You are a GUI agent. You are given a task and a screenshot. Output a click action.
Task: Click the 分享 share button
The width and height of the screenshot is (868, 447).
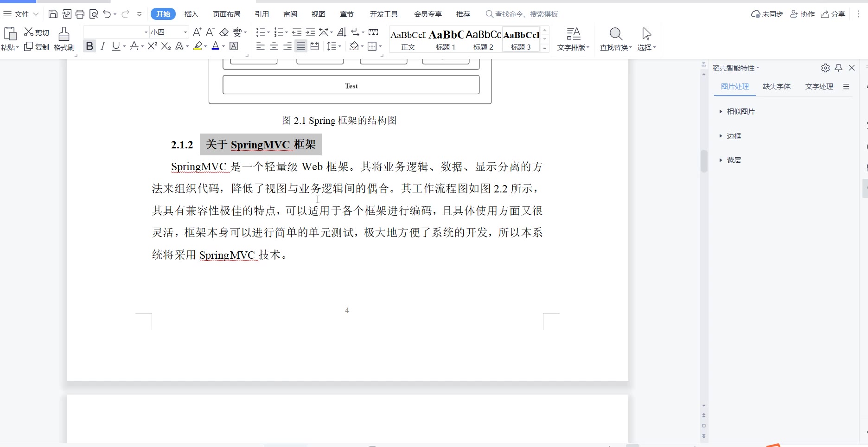pyautogui.click(x=833, y=14)
